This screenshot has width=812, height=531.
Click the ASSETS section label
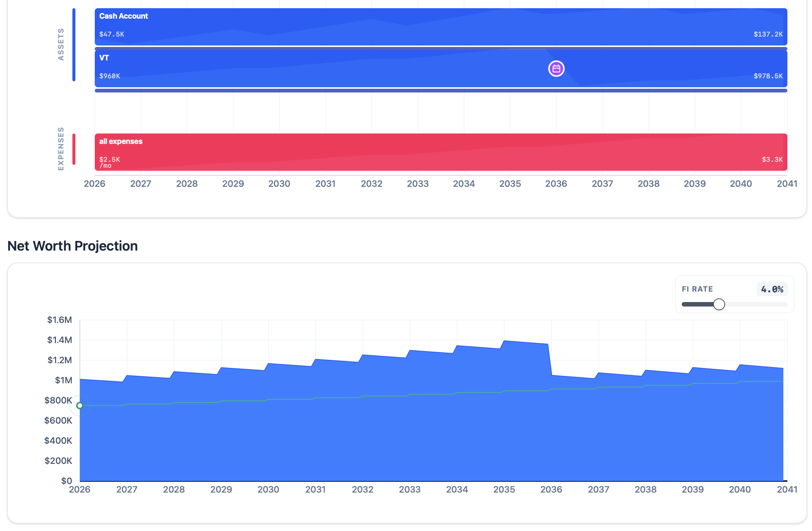(x=61, y=44)
